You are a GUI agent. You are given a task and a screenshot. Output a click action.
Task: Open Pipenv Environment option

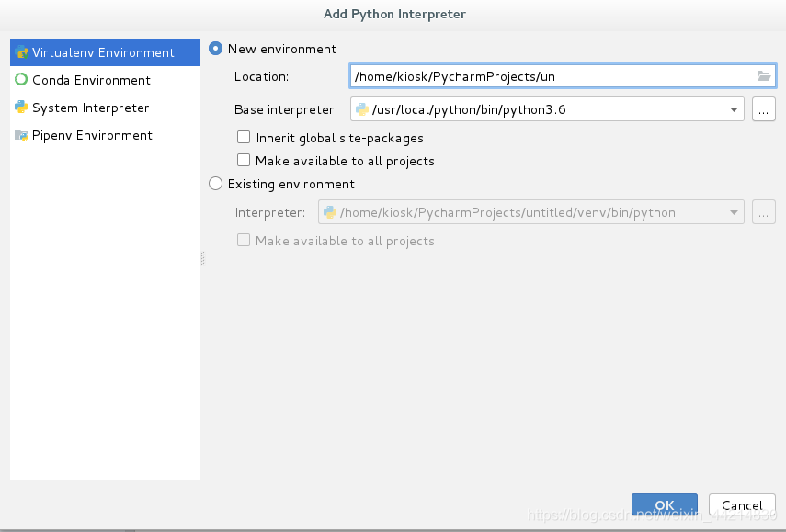click(x=106, y=135)
